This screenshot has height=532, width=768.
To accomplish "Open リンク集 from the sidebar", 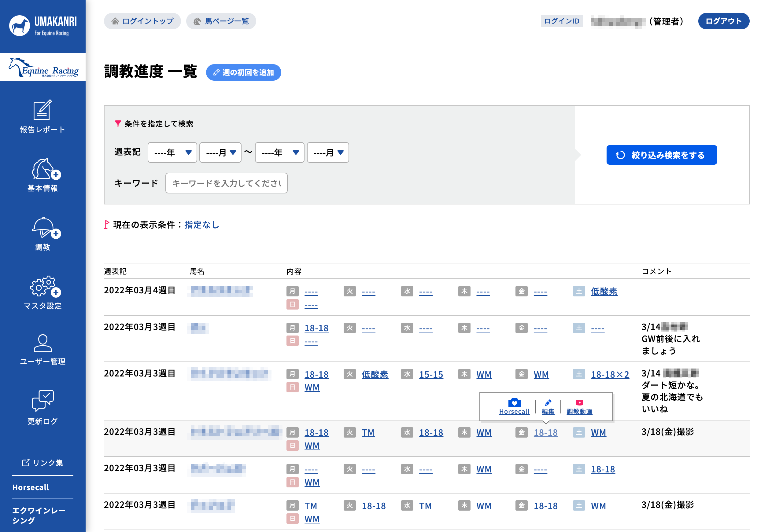I will tap(42, 462).
